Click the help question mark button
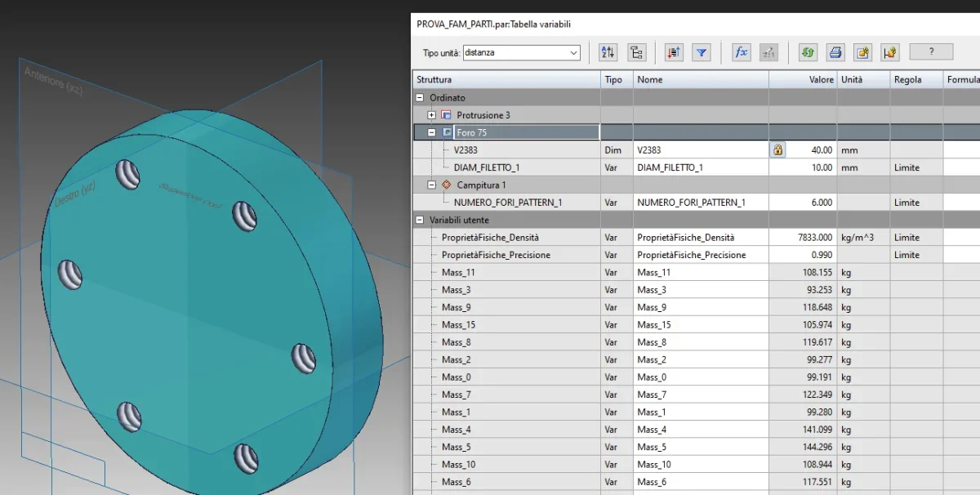 (x=930, y=52)
